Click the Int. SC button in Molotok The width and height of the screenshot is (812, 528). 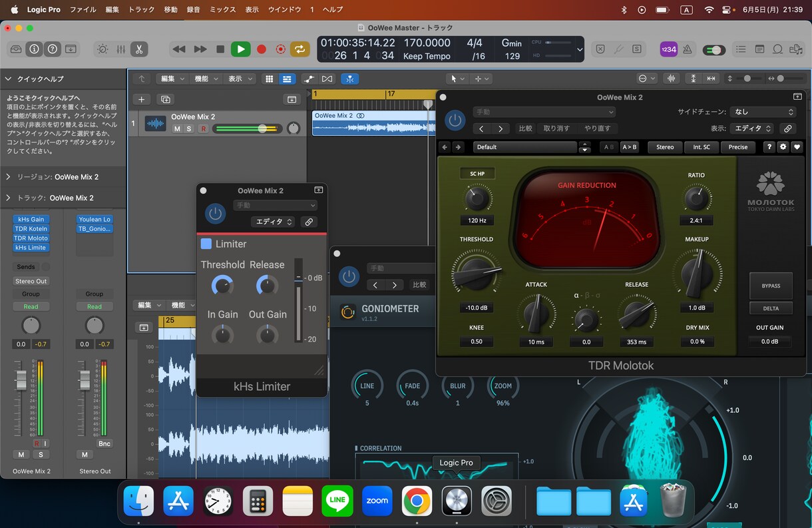[702, 147]
